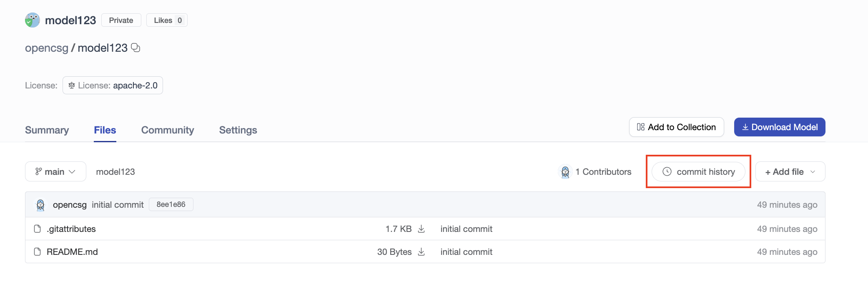
Task: Download the .gitattributes file
Action: [x=421, y=229]
